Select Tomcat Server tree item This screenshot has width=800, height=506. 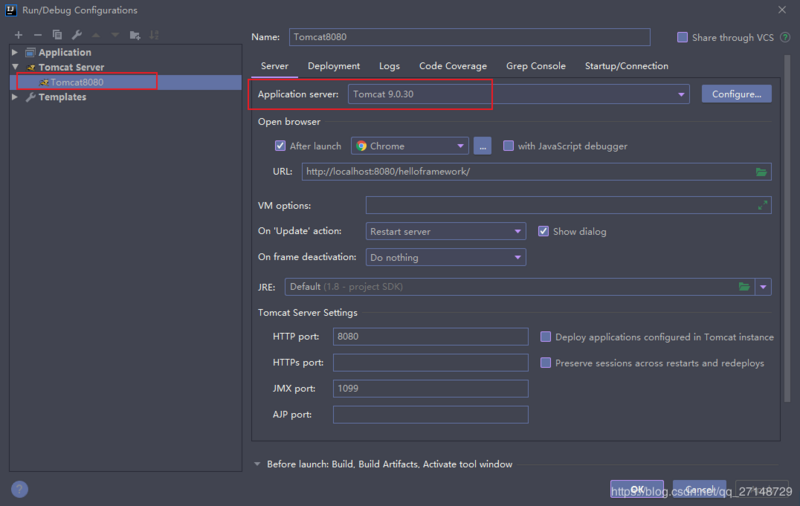click(x=71, y=67)
